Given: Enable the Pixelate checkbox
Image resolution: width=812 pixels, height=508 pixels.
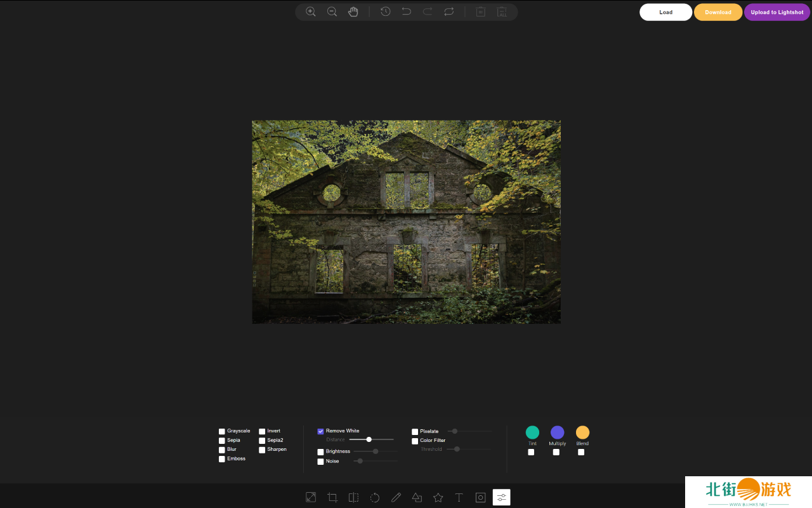Looking at the screenshot, I should coord(415,432).
